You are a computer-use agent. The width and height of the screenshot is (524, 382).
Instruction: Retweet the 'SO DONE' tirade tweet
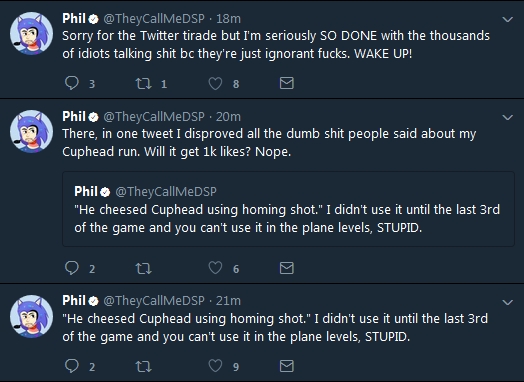tap(143, 84)
